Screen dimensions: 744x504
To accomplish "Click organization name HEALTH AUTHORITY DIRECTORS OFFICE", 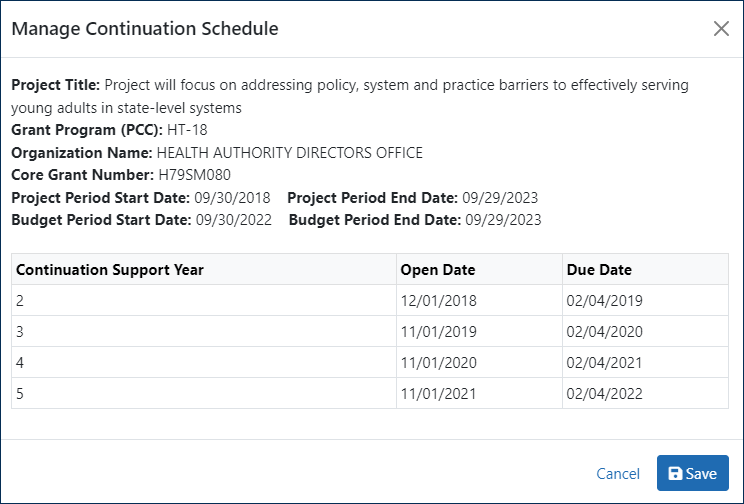I will pyautogui.click(x=289, y=153).
